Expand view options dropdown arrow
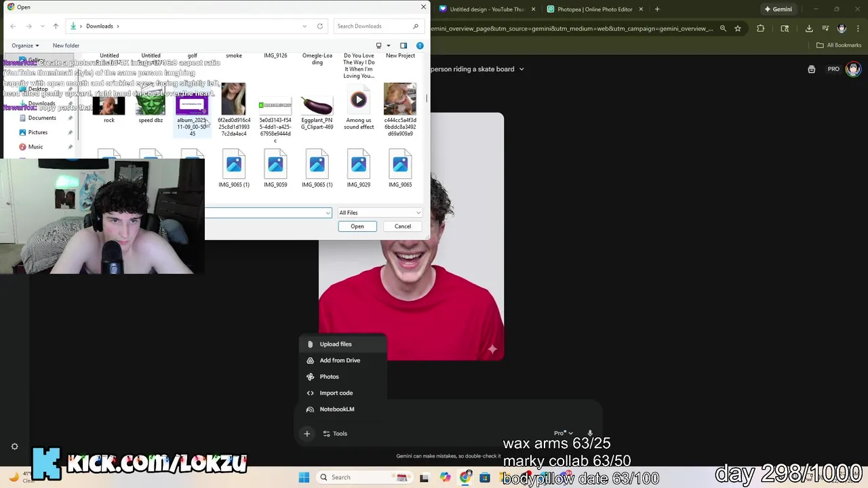The height and width of the screenshot is (488, 868). [388, 45]
